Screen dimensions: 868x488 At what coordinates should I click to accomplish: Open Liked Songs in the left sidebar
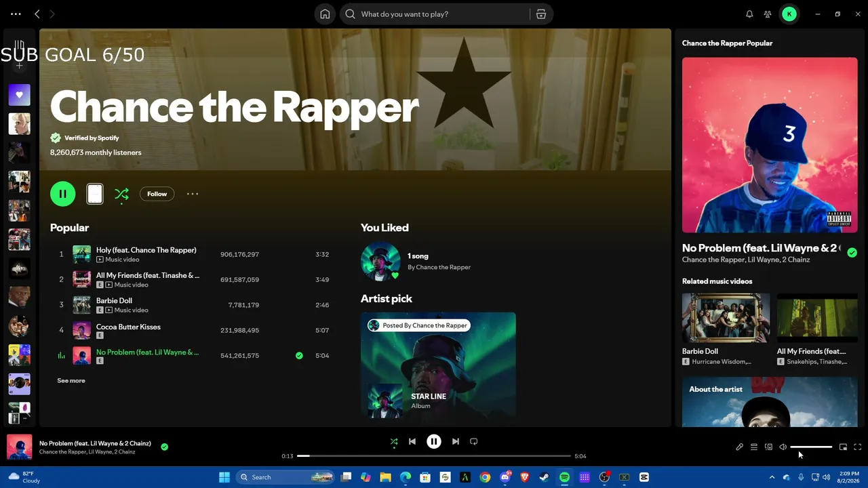coord(19,95)
